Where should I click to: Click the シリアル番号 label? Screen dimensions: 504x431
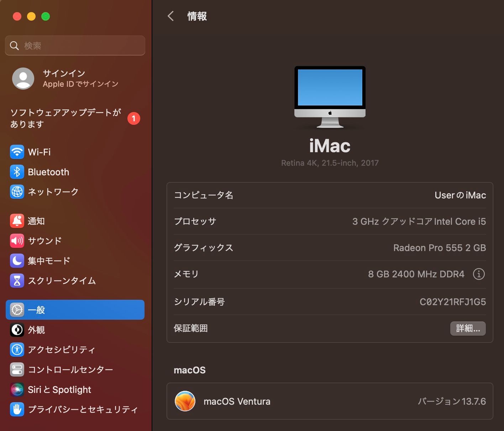199,302
